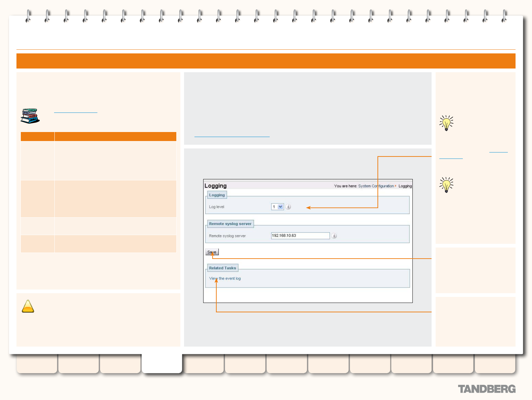
Task: Select the Remote syslog server section label
Action: [230, 224]
